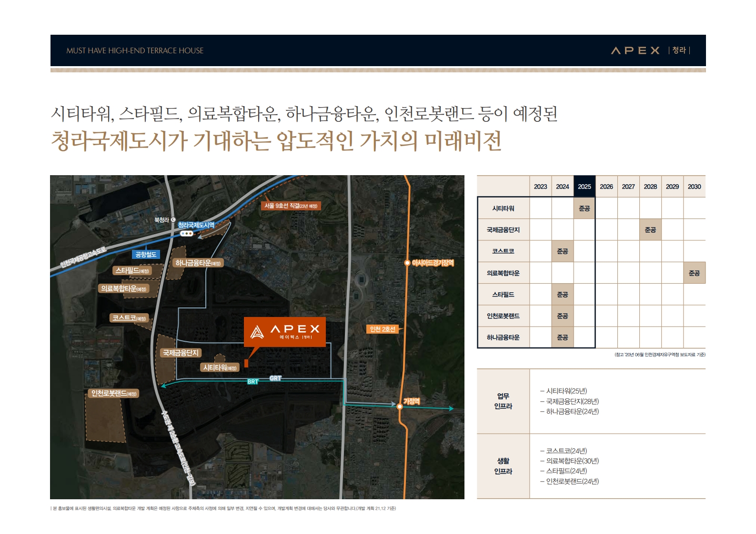Click the 하나금융타운 label on the map

tap(198, 263)
